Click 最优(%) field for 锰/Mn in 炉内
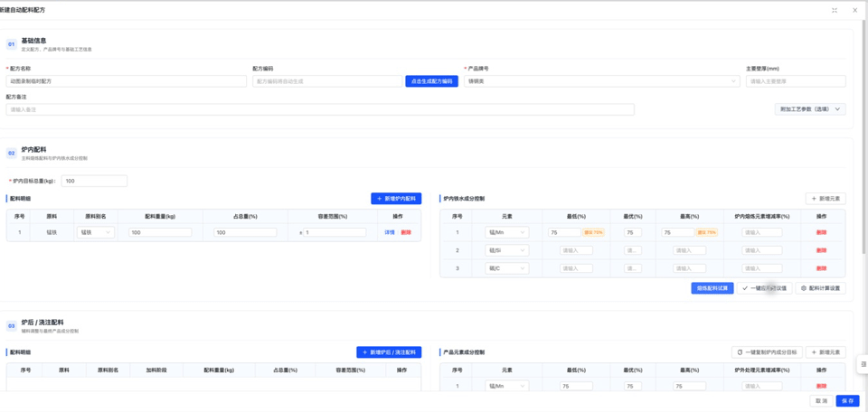The width and height of the screenshot is (868, 412). (x=633, y=233)
